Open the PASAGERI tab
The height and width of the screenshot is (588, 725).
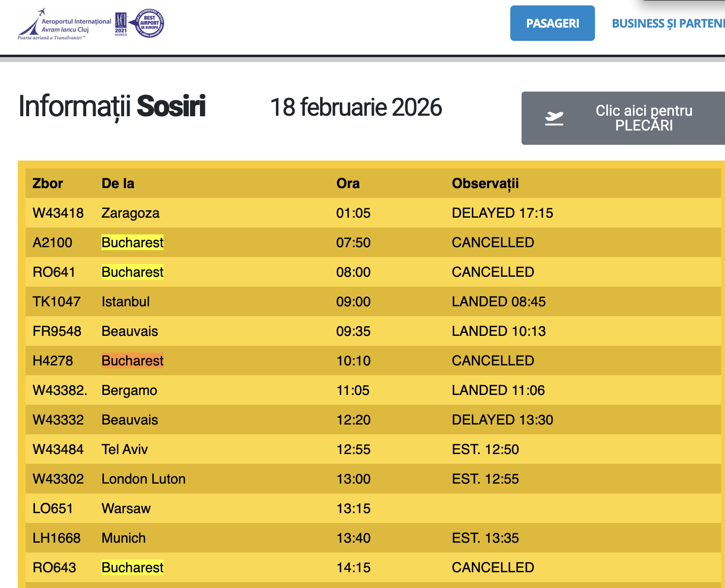552,23
